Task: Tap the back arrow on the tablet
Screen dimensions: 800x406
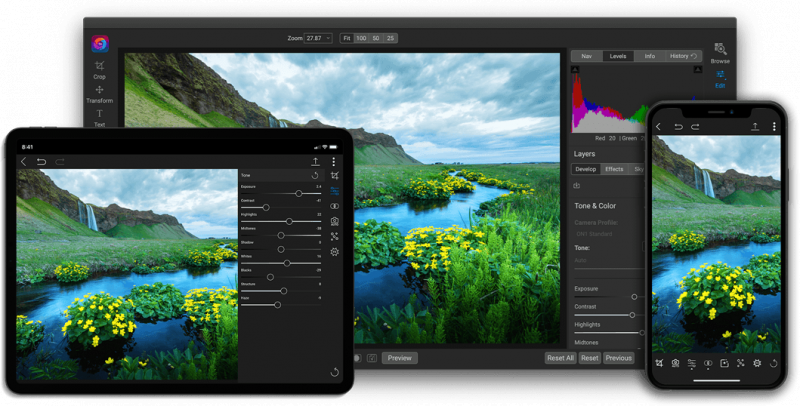Action: point(23,162)
